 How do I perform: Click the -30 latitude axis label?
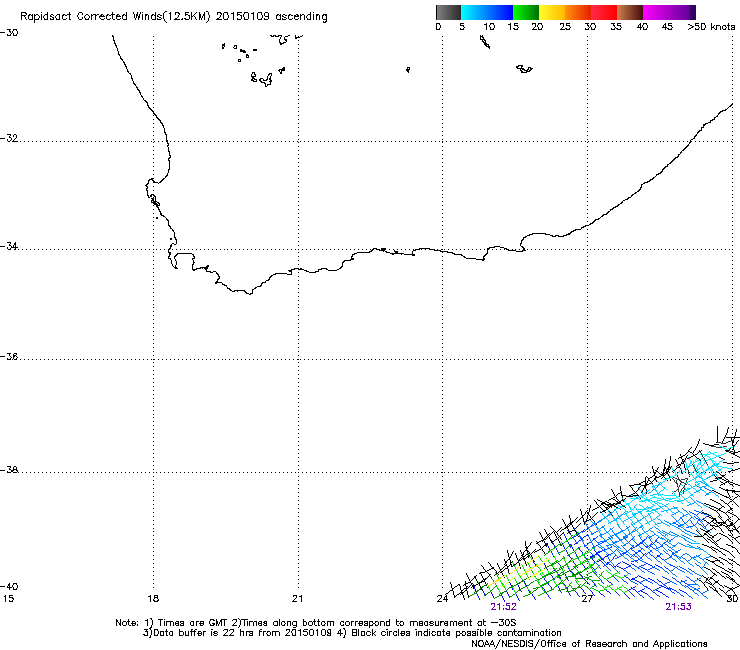(9, 33)
